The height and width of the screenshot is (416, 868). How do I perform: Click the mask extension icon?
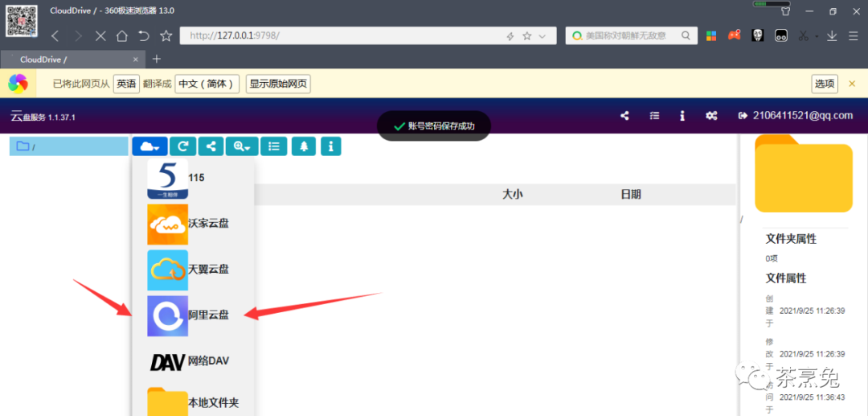[x=758, y=36]
